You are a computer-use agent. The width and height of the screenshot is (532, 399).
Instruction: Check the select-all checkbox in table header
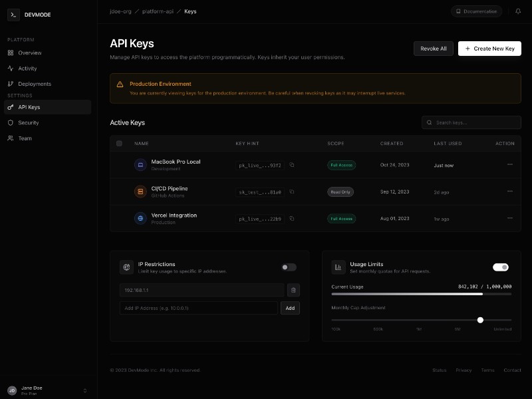tap(120, 143)
